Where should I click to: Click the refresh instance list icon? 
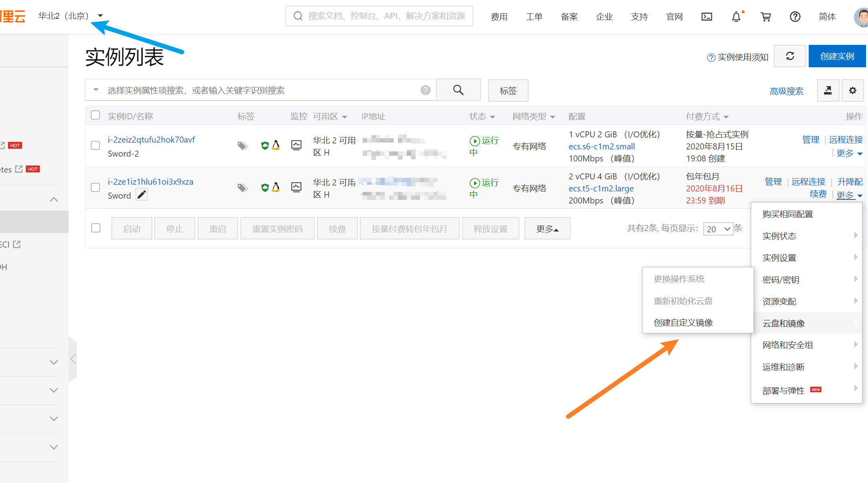coord(790,56)
